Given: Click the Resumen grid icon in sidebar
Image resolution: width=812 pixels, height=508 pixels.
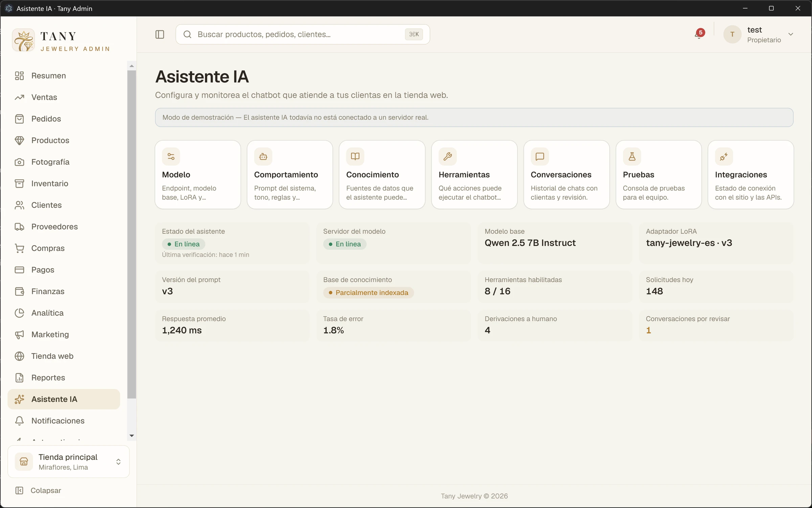Looking at the screenshot, I should pyautogui.click(x=19, y=76).
